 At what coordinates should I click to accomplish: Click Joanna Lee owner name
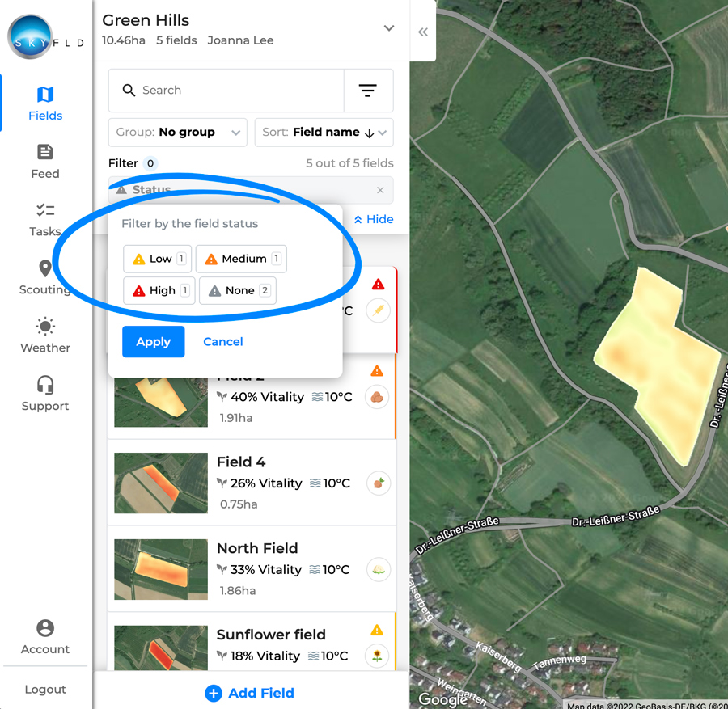(240, 40)
